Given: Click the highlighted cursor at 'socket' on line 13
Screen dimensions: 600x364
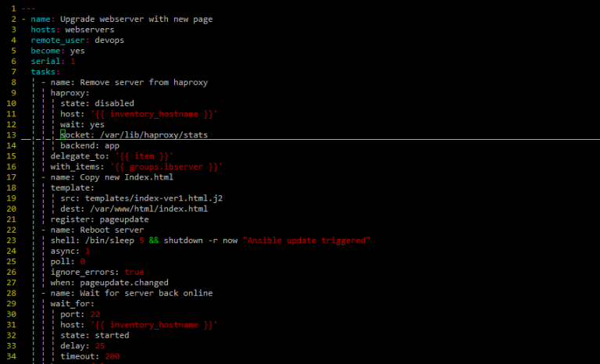Looking at the screenshot, I should click(x=64, y=135).
